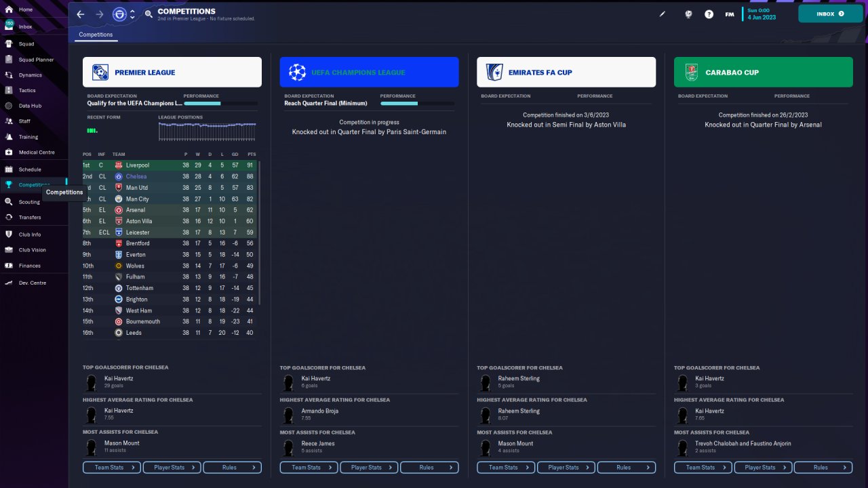Open the Transfers screen
Screen dimensions: 868x488
point(30,218)
